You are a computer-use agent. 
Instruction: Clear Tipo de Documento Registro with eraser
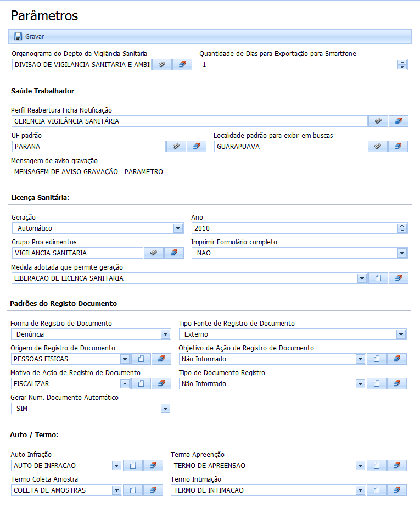click(x=397, y=383)
